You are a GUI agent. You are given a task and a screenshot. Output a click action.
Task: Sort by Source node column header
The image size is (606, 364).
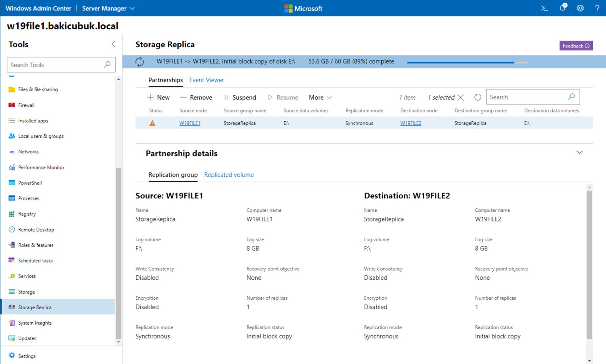pos(193,111)
